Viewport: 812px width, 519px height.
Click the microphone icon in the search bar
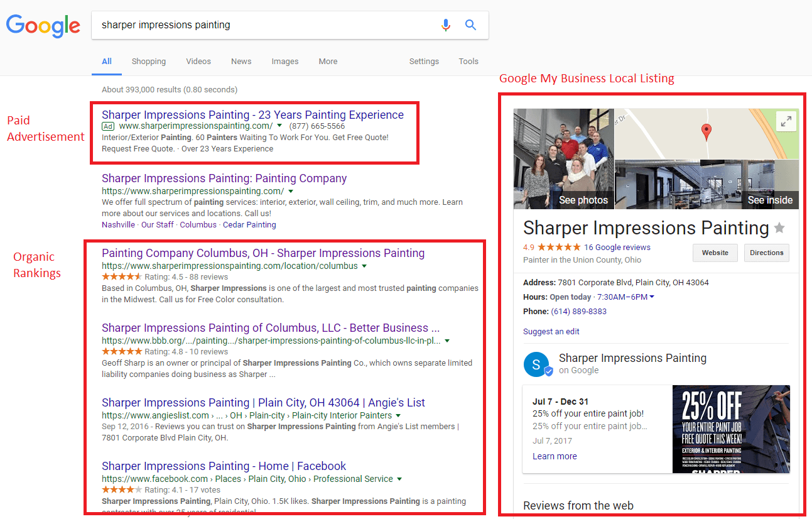(x=446, y=25)
